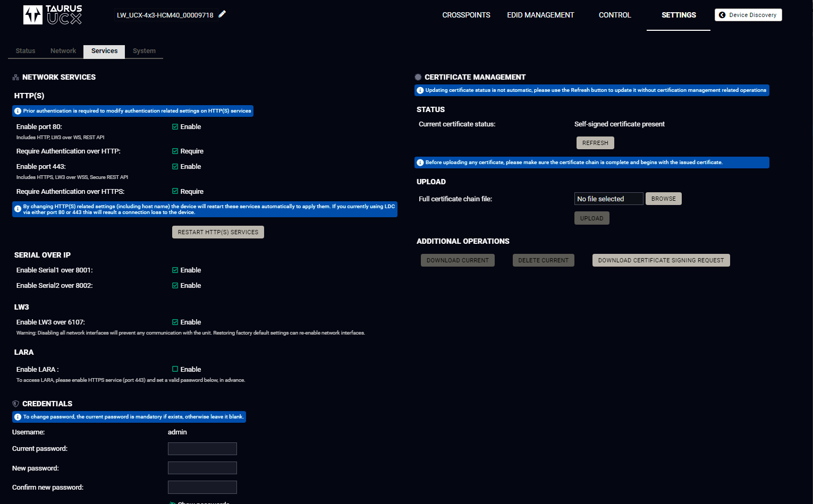Click the Network Services section icon
The image size is (813, 504).
[x=15, y=78]
